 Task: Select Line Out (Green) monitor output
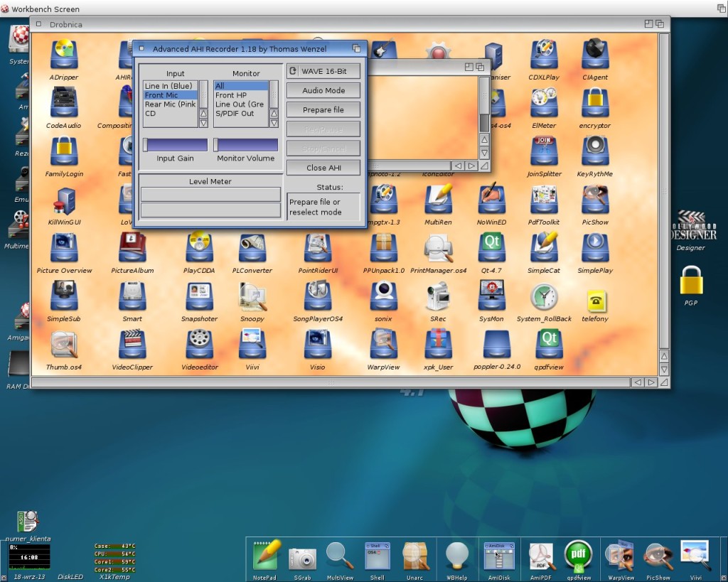[240, 104]
